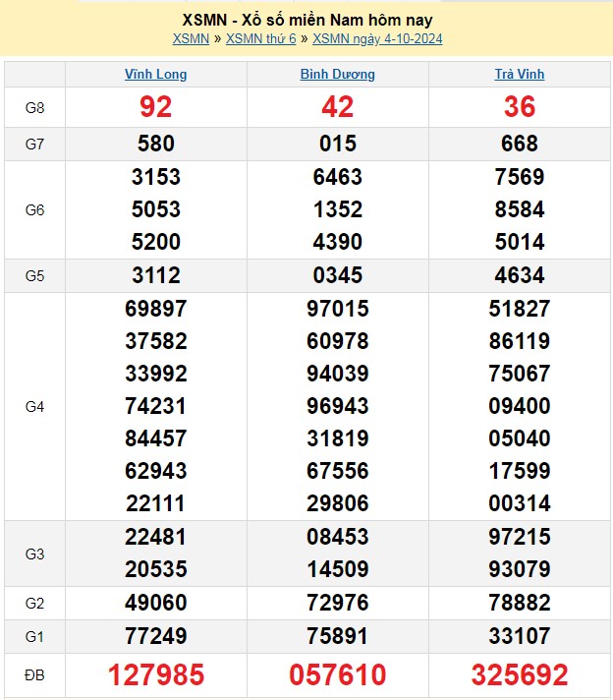The image size is (613, 700).
Task: Open the XSMN breadcrumb link
Action: 191,39
